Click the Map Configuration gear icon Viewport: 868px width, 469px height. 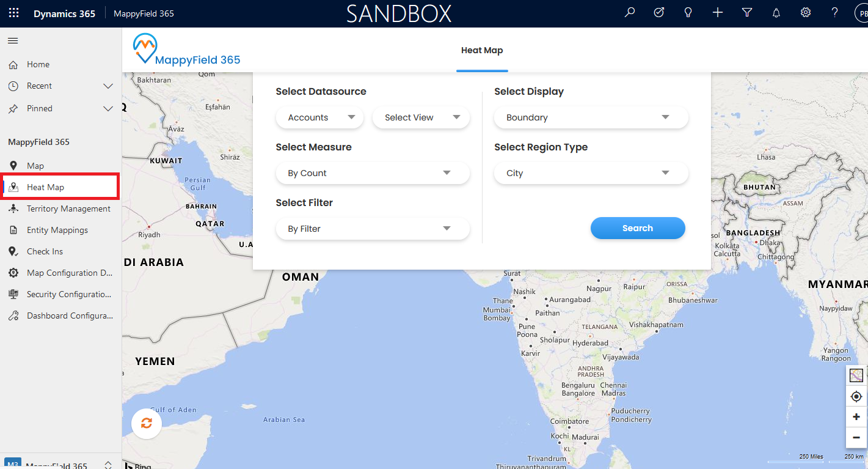pos(13,273)
